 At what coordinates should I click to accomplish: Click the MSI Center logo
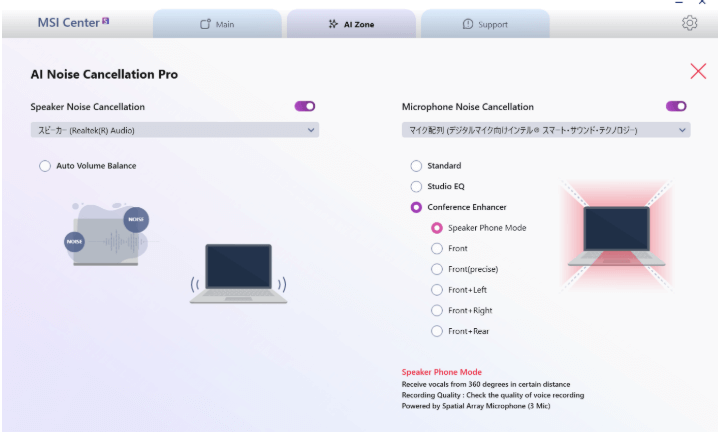click(x=73, y=22)
